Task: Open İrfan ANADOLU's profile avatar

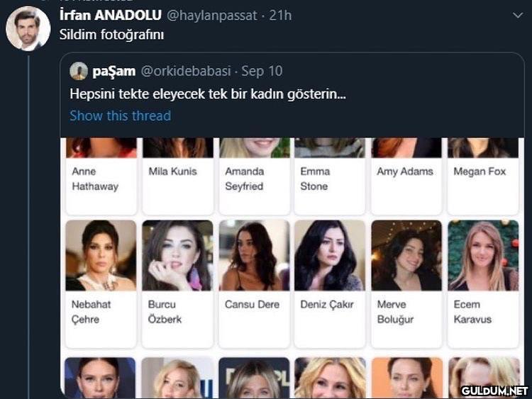Action: coord(28,28)
